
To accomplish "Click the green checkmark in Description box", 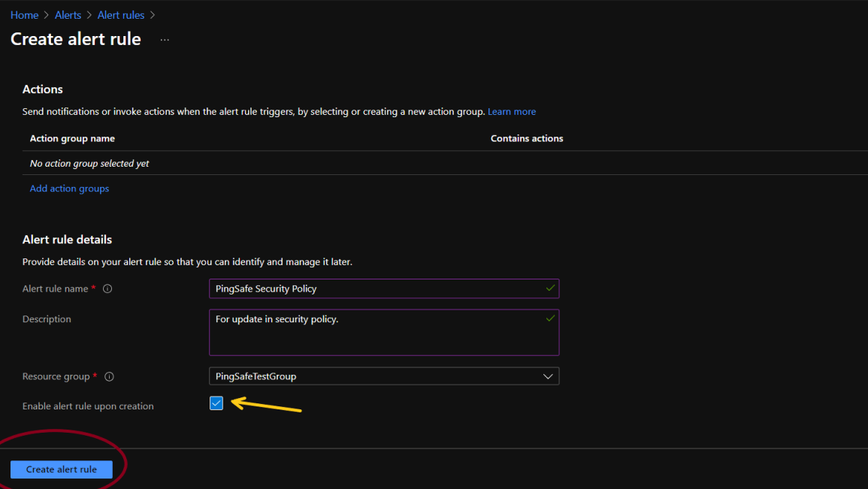I will coord(550,318).
